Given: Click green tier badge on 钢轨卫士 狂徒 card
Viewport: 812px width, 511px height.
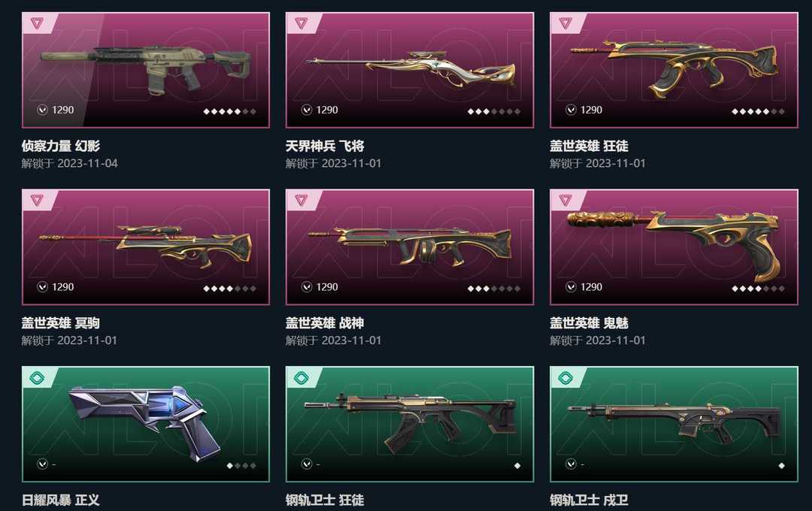Looking at the screenshot, I should pos(301,378).
